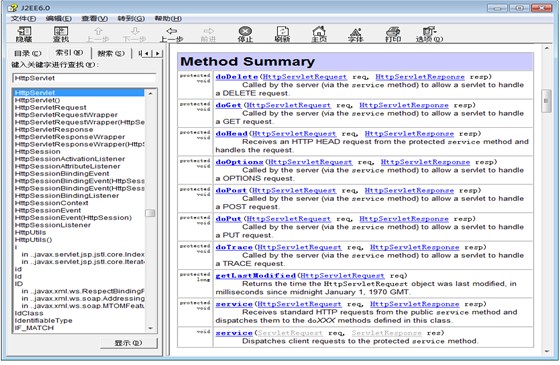Open the doHead method link

[231, 134]
